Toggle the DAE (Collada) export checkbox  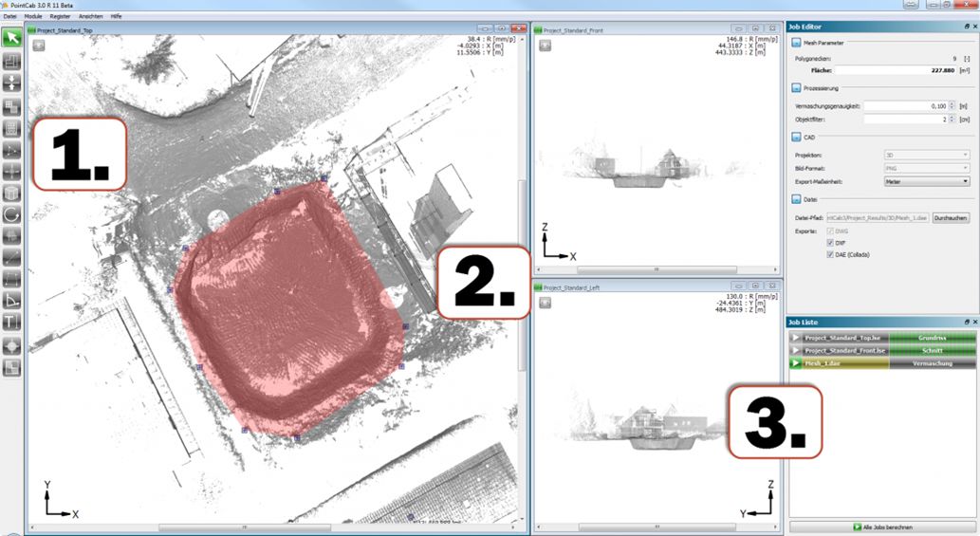[x=831, y=255]
